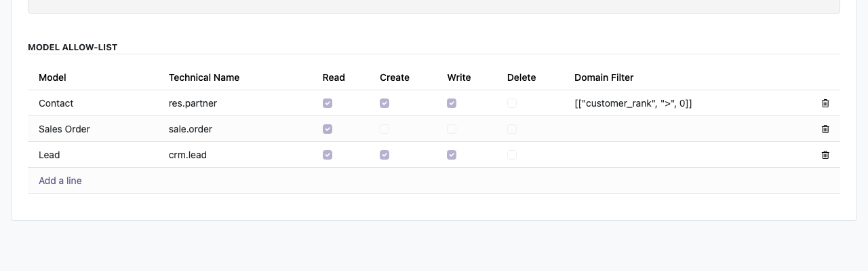Click Add a line link
Screen dimensions: 868x271
click(60, 181)
